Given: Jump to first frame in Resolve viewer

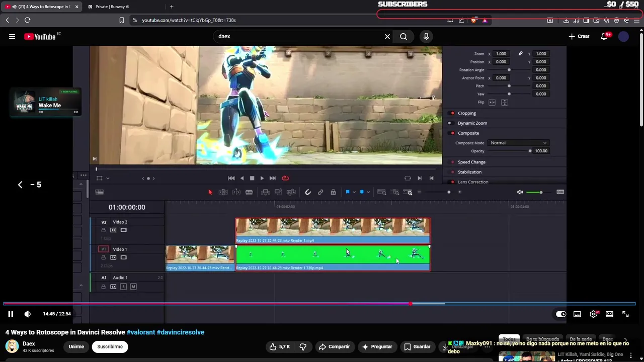Looking at the screenshot, I should pyautogui.click(x=231, y=178).
